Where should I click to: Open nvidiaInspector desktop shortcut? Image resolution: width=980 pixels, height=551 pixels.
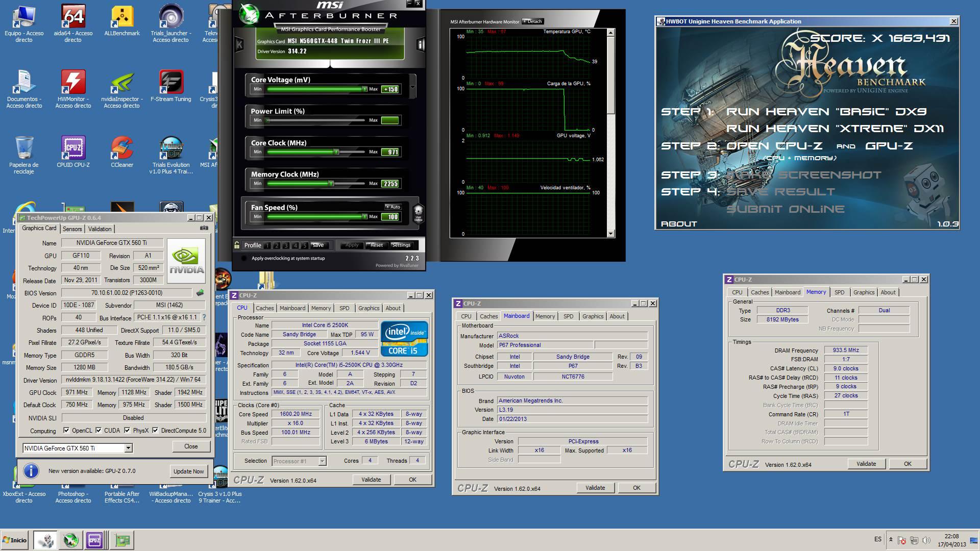pyautogui.click(x=122, y=89)
